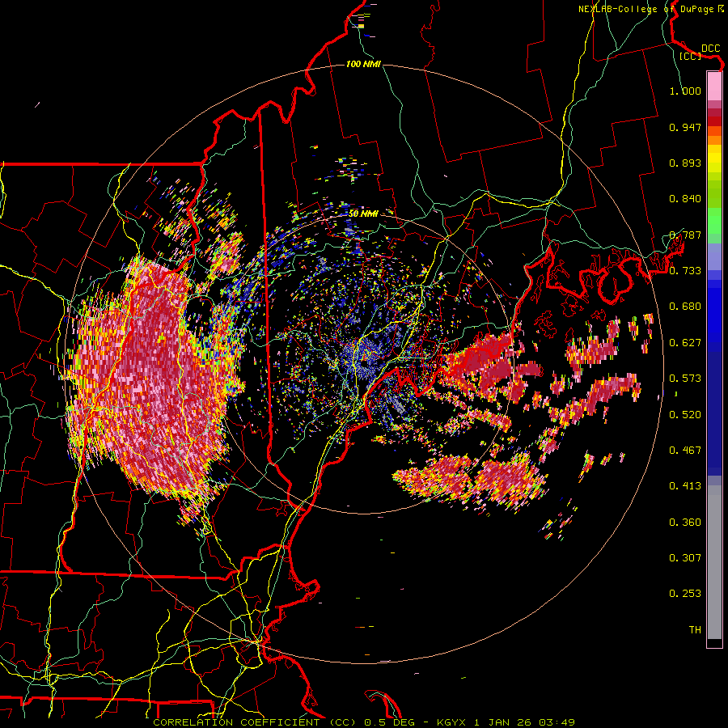Click the DCC legend title
This screenshot has height=728, width=728.
710,49
